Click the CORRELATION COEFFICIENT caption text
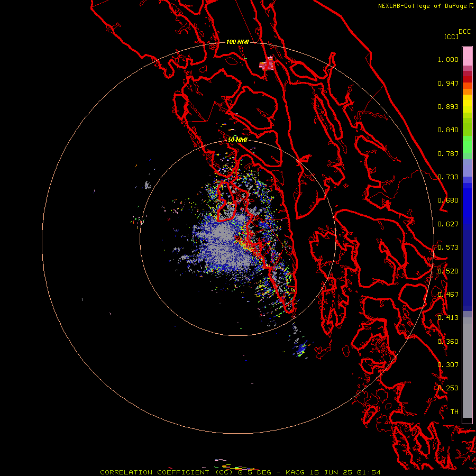The image size is (476, 476). pos(154,472)
